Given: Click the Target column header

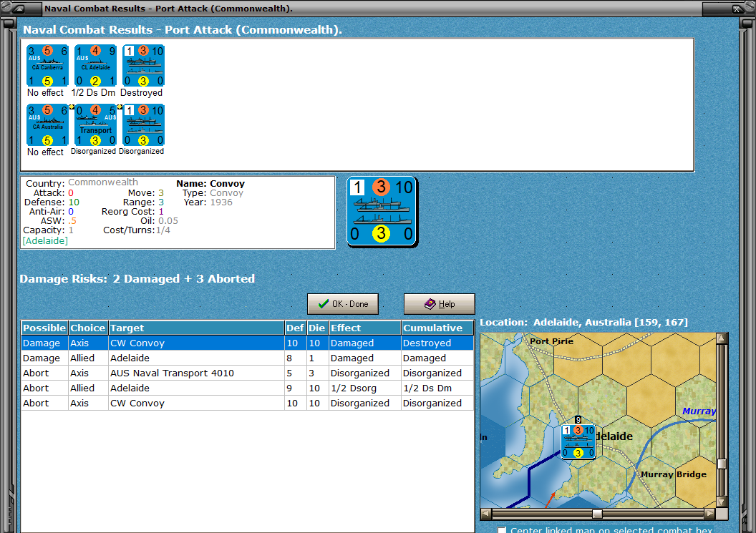Looking at the screenshot, I should [196, 328].
